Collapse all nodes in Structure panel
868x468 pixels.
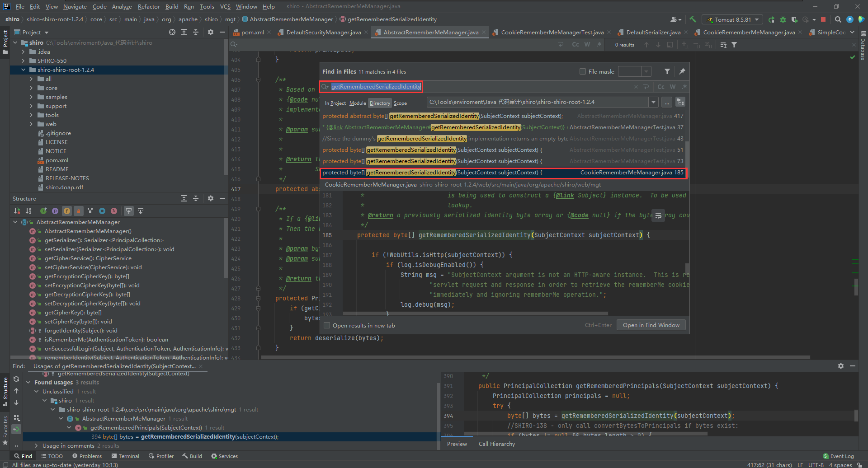(x=196, y=198)
